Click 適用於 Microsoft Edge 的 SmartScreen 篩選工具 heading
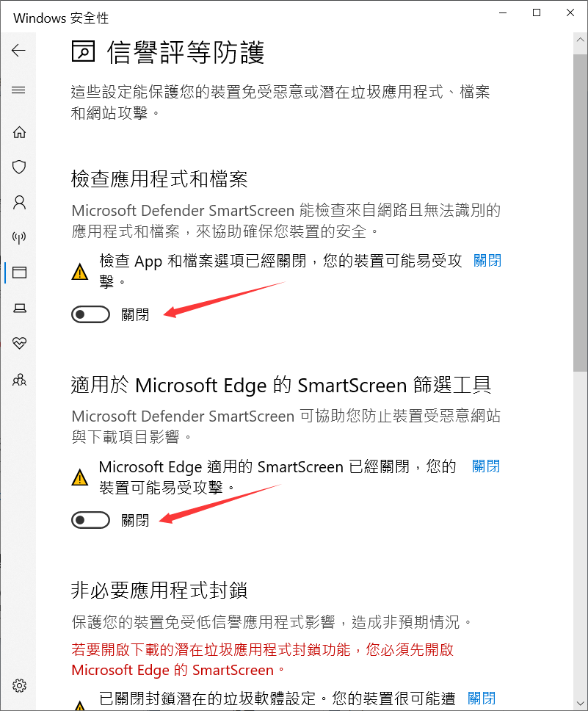This screenshot has height=711, width=588. pos(281,385)
